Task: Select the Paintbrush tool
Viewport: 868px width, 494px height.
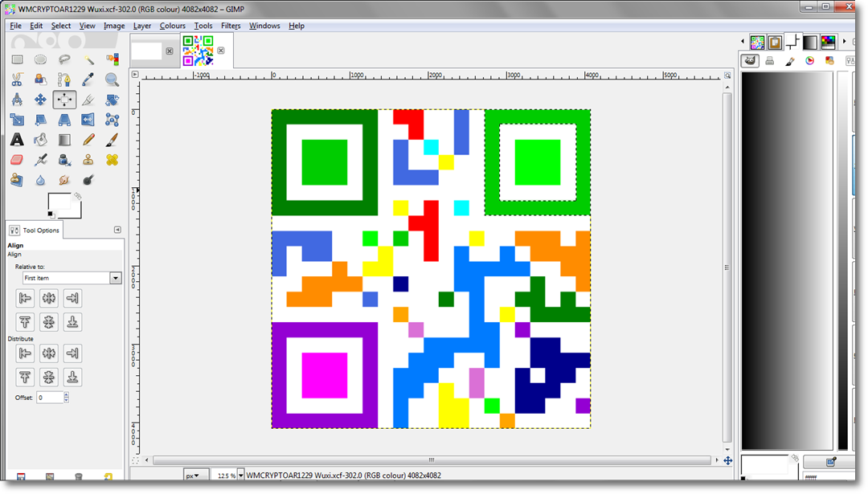Action: pos(112,140)
